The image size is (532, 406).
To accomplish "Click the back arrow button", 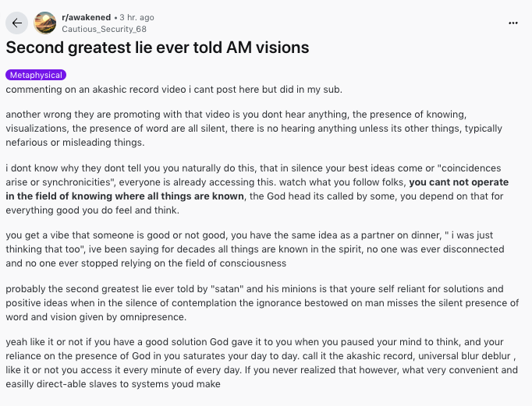I will tap(17, 23).
